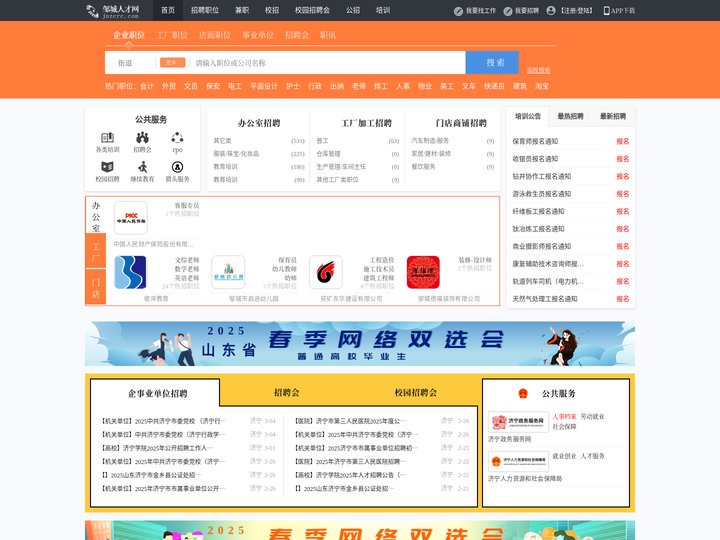720x540 pixels.
Task: Select the 办公室 vertical tab
Action: tap(96, 216)
